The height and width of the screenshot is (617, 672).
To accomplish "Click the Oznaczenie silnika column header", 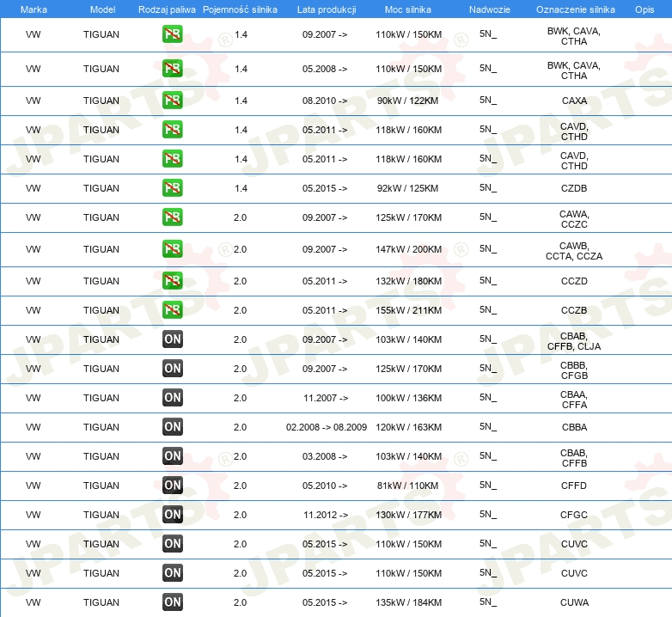I will point(575,9).
